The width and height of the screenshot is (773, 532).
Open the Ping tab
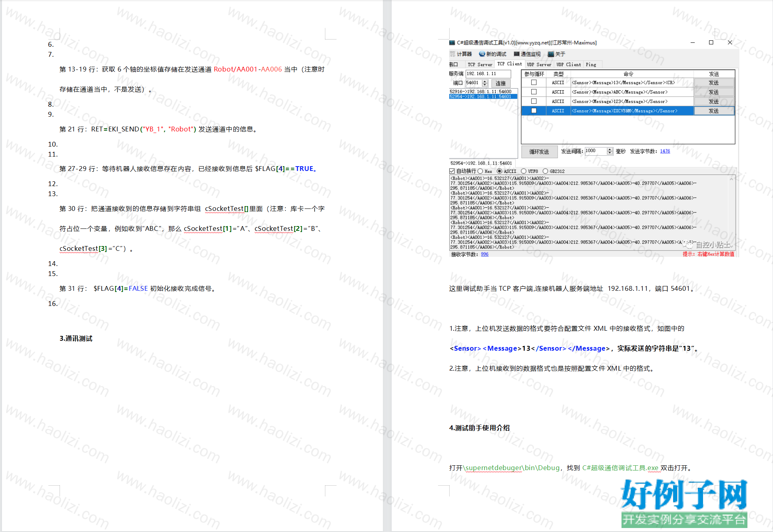[x=591, y=64]
